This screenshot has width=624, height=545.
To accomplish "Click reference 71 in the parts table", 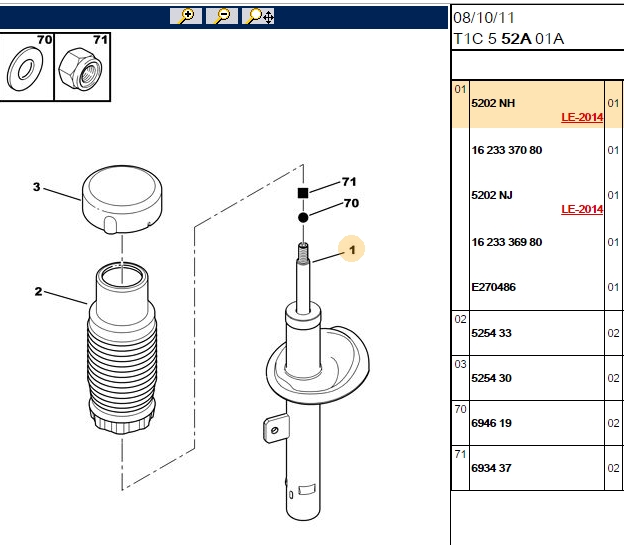I will coord(460,454).
